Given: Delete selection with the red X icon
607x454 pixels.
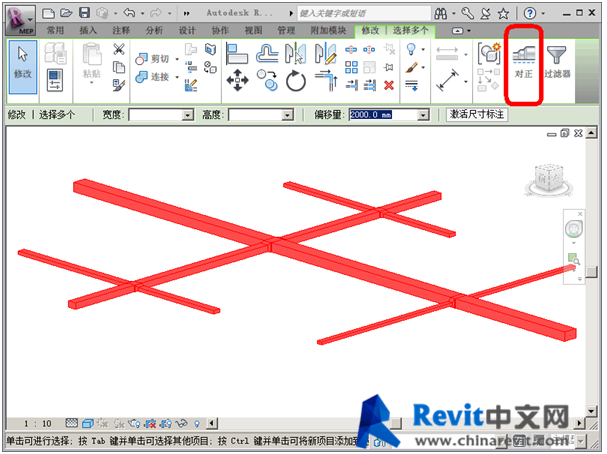Looking at the screenshot, I should [389, 85].
